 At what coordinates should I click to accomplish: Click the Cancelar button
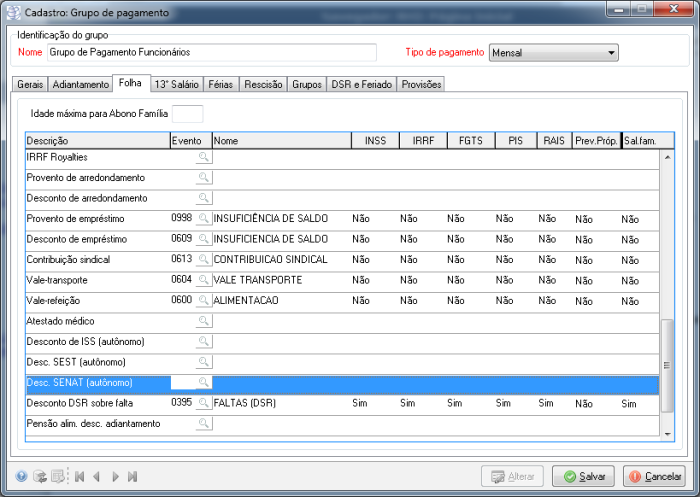coord(654,477)
